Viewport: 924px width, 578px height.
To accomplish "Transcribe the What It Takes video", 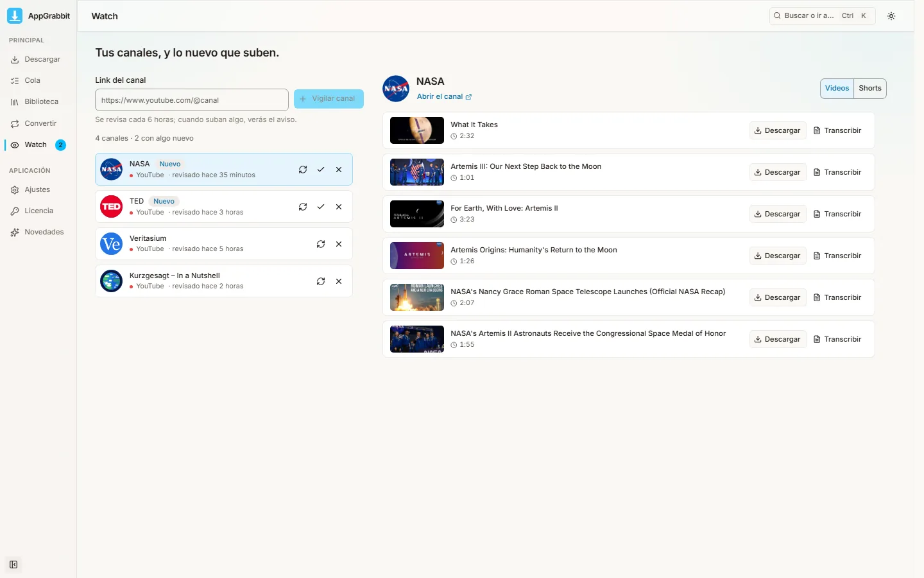I will [837, 130].
